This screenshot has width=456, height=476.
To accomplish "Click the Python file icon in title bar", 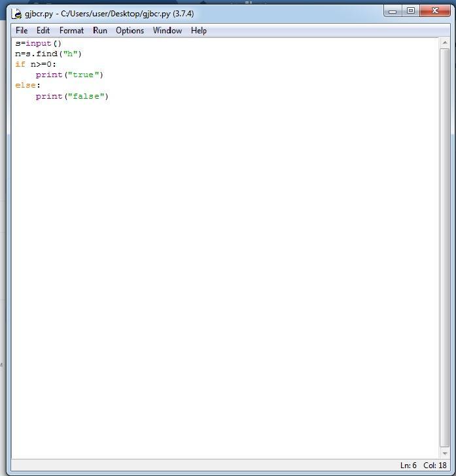I will click(16, 14).
